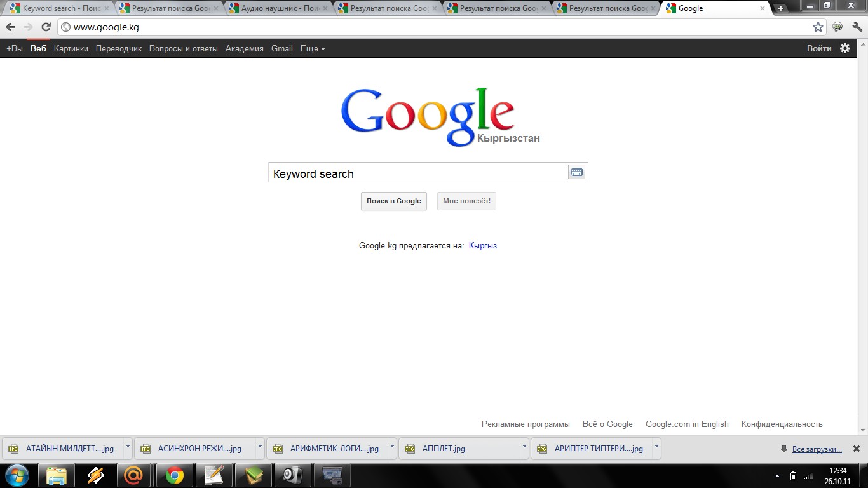Open Картинки in the Google top bar
This screenshot has width=868, height=488.
[x=71, y=49]
